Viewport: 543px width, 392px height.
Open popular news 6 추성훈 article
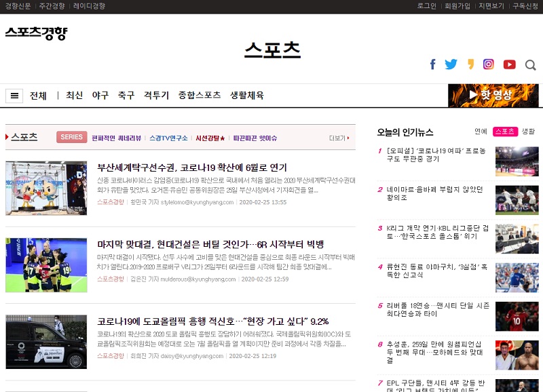pyautogui.click(x=435, y=352)
